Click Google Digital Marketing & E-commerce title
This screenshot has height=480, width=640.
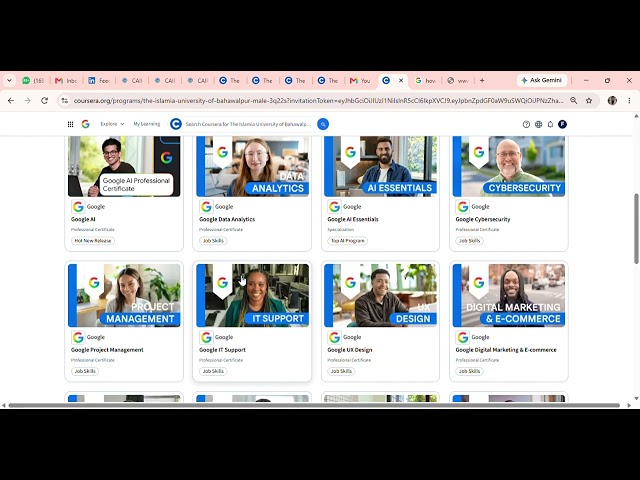pos(506,350)
